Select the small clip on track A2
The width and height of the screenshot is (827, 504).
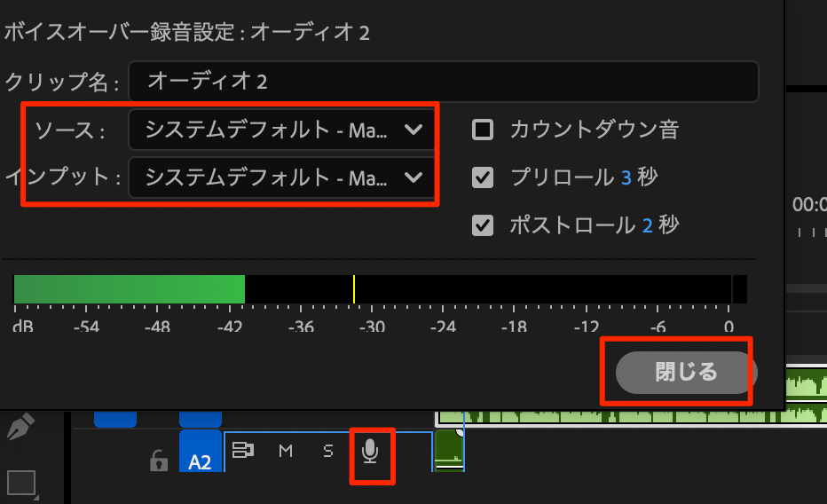coord(449,450)
